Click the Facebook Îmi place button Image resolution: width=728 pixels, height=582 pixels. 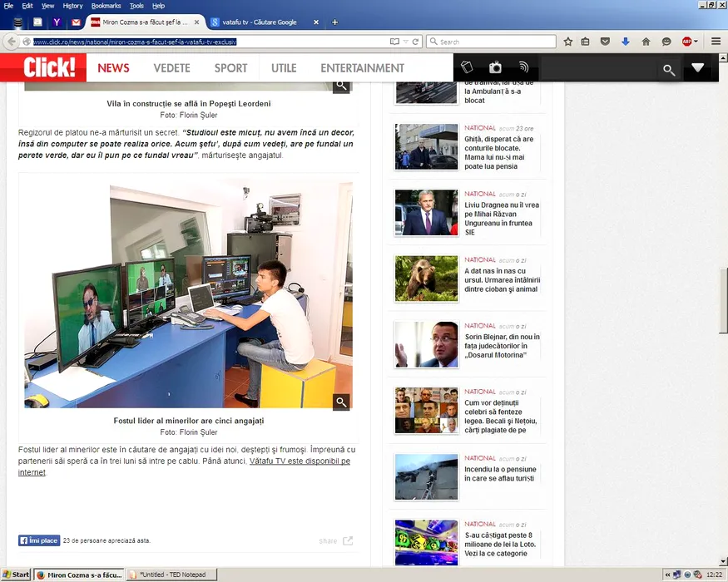(39, 540)
